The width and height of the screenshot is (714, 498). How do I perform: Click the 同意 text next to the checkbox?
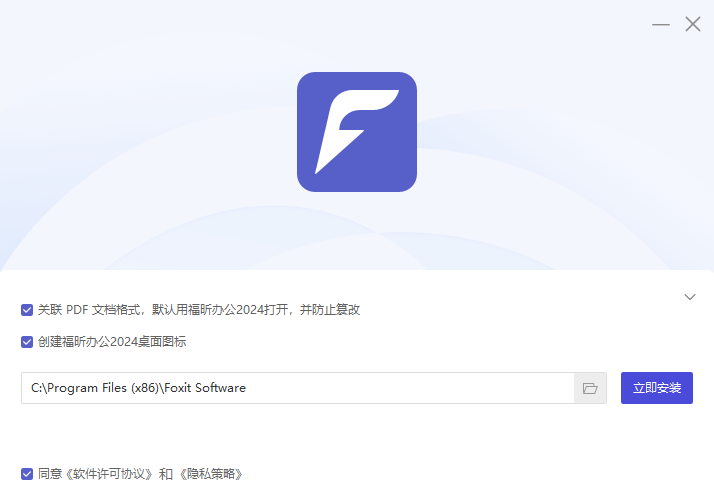50,474
